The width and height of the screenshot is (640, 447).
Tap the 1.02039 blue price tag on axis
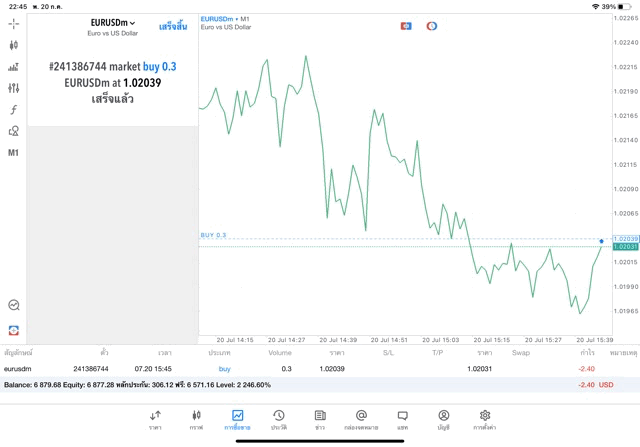[x=626, y=239]
